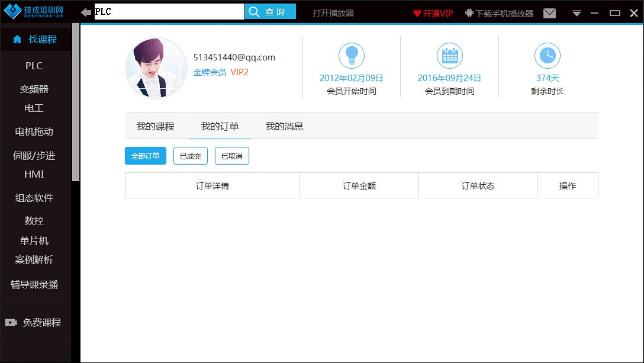This screenshot has width=644, height=363.
Task: Filter orders by 已成交
Action: click(x=191, y=156)
